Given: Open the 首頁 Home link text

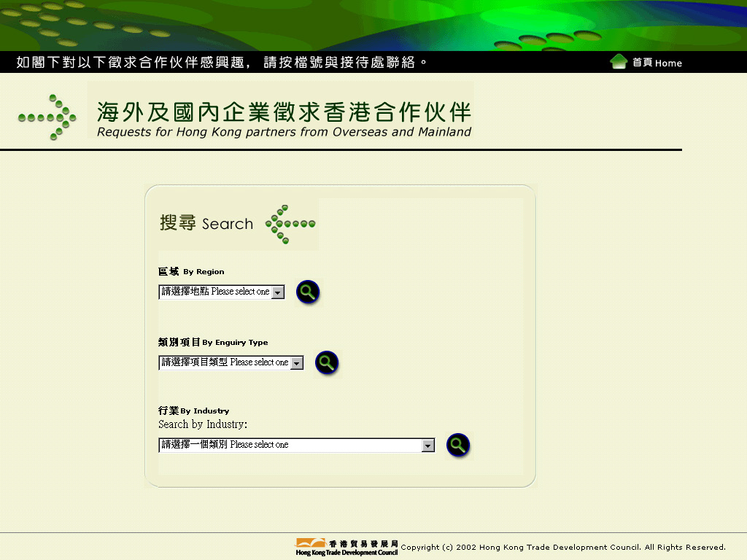Looking at the screenshot, I should [657, 63].
